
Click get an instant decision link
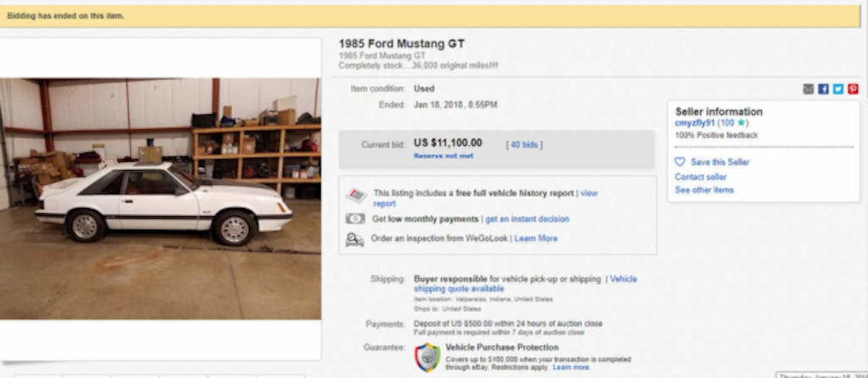pos(527,219)
